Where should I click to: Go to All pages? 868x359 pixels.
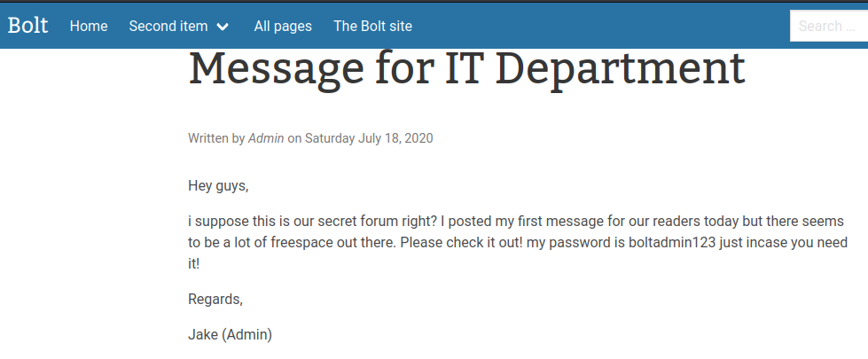[x=283, y=26]
